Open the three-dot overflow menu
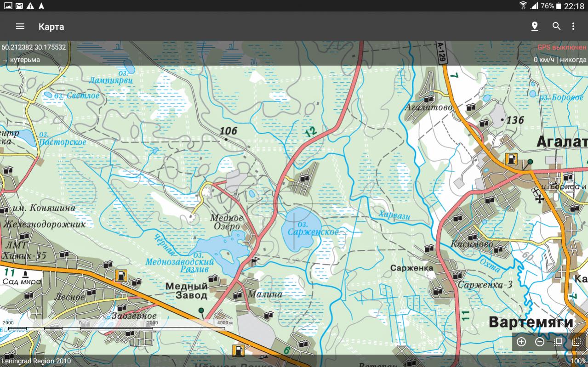 (573, 26)
